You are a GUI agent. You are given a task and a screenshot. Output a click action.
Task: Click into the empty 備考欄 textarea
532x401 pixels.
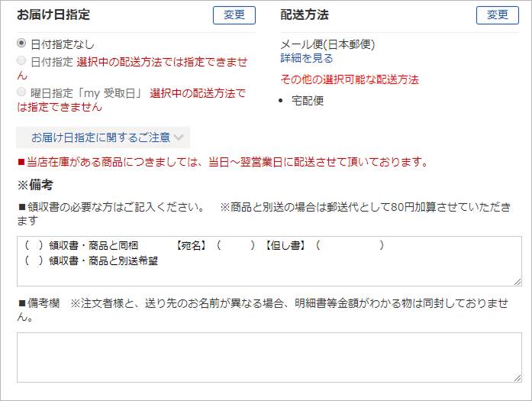click(x=269, y=357)
